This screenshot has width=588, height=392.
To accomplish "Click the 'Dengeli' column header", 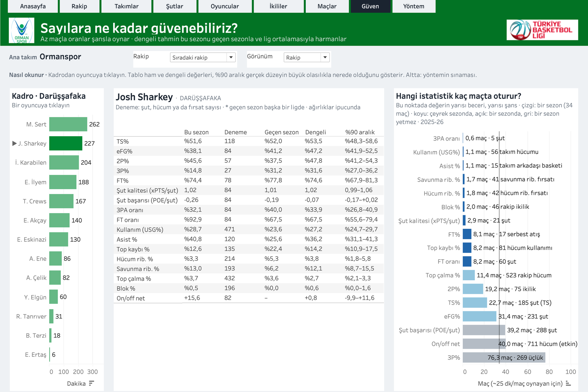I will click(x=316, y=132).
